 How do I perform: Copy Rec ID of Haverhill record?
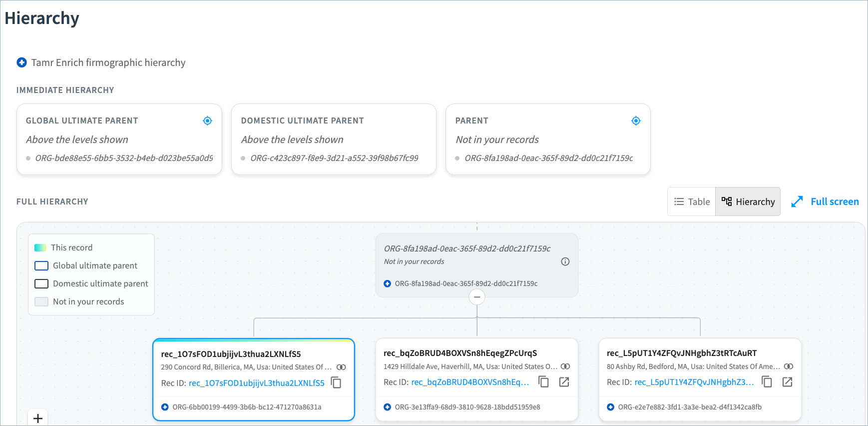tap(544, 382)
